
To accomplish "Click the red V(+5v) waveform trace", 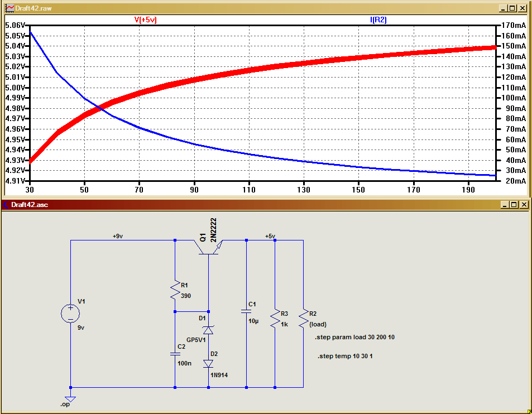I will (x=249, y=70).
